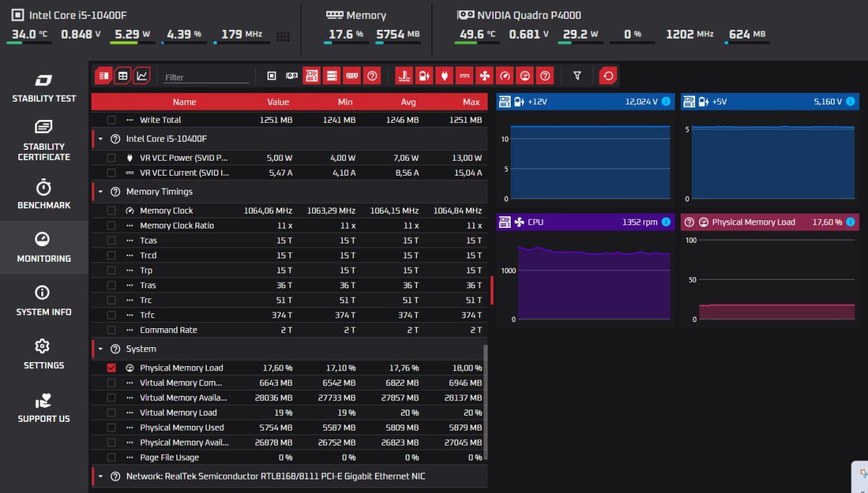Toggle the GPU sensor source filter
Screen dimensions: 868x493
coord(292,76)
